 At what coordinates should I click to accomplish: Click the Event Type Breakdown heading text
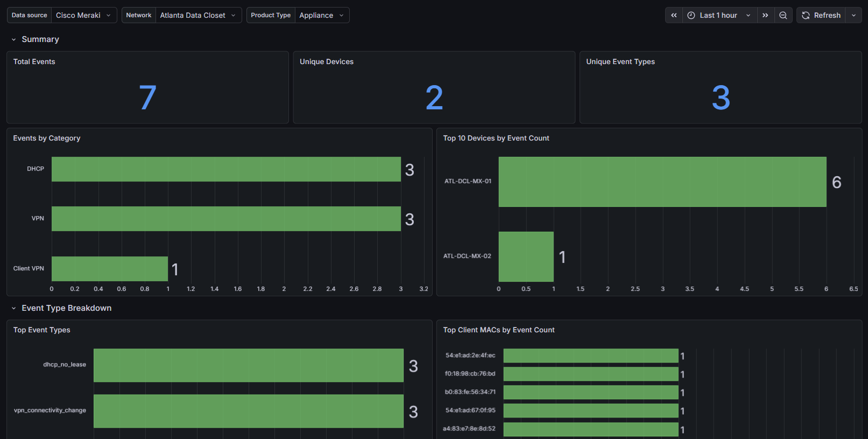pyautogui.click(x=67, y=308)
